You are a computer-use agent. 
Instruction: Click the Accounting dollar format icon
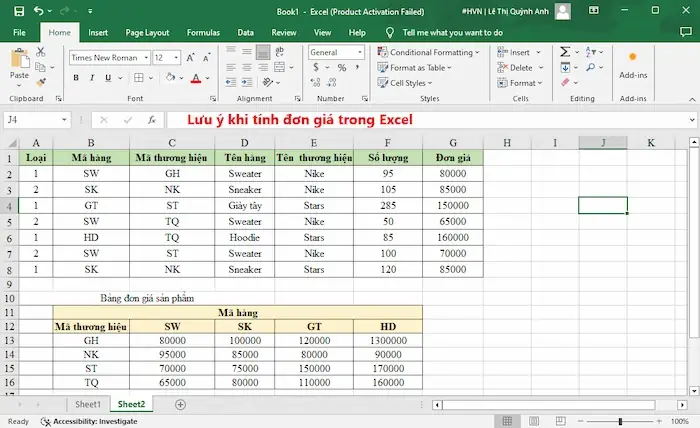(x=316, y=67)
